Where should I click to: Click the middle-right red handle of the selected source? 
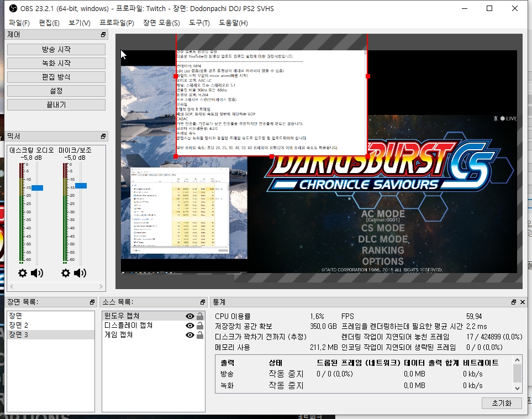coord(368,76)
